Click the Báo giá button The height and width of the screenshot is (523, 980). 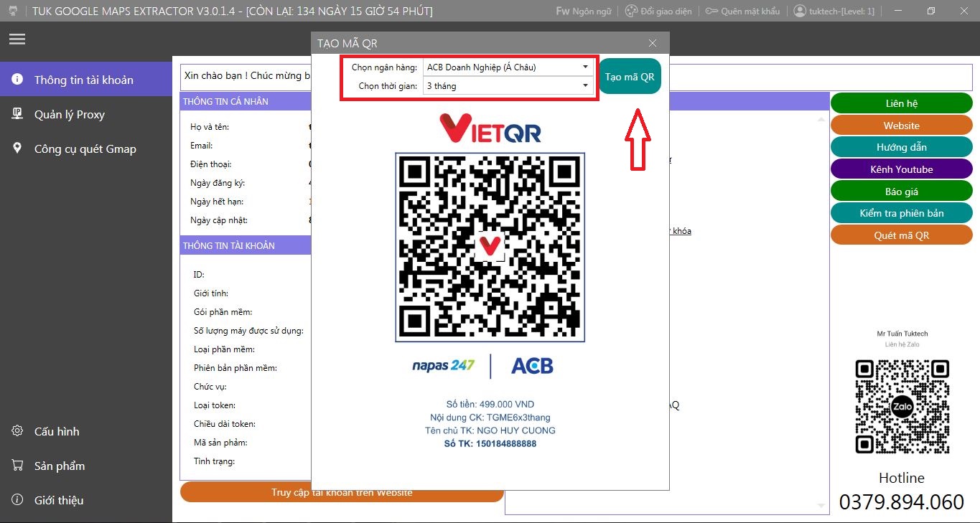901,192
